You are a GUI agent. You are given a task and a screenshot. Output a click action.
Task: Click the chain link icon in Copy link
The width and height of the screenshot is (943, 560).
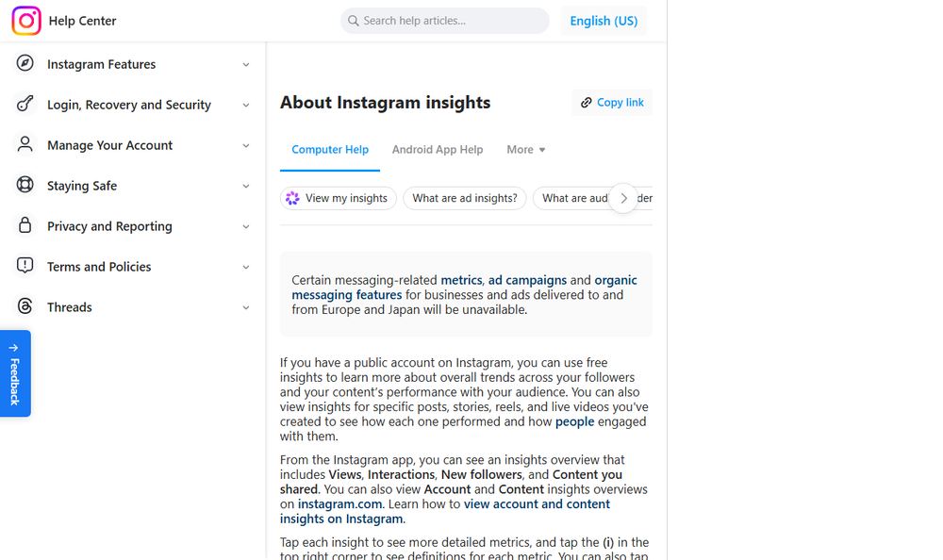coord(586,103)
